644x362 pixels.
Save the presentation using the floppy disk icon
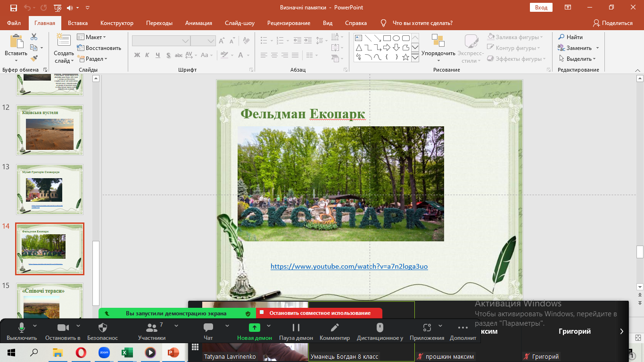[x=13, y=8]
